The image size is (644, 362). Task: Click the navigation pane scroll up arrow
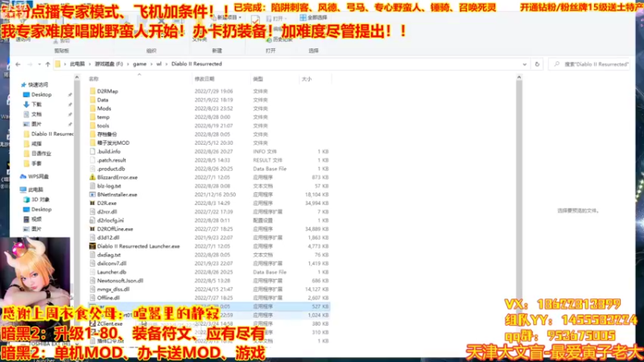76,77
